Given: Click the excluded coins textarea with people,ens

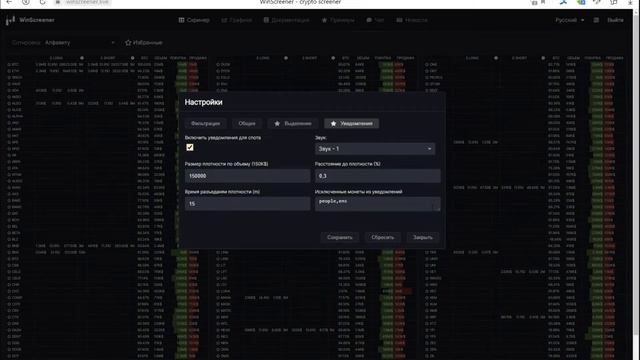Looking at the screenshot, I should [x=378, y=204].
